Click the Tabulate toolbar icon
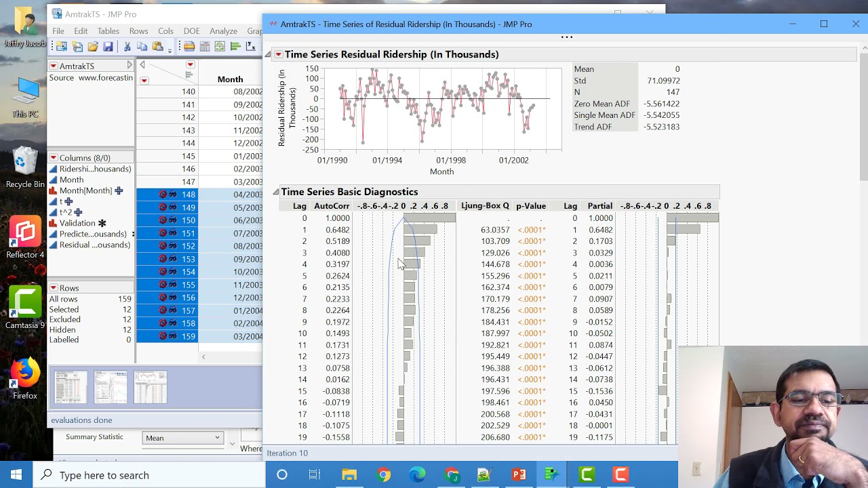Viewport: 868px width, 488px height. [204, 47]
